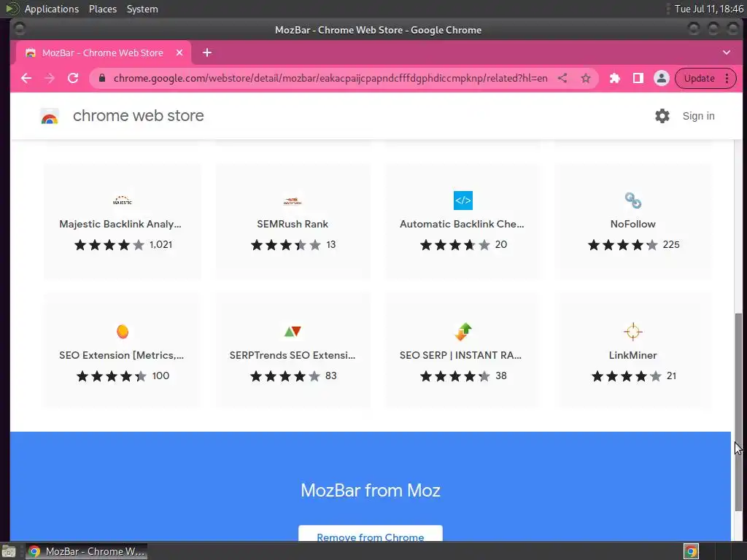Click the clock showing Tue Jul 11, 18:46
747x560 pixels.
708,9
